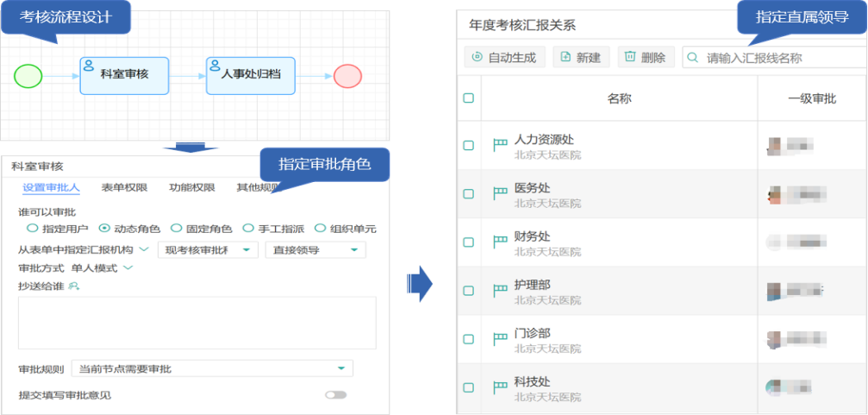Screen dimensions: 868x415
Task: Open the 功能权限 tab
Action: (x=192, y=187)
